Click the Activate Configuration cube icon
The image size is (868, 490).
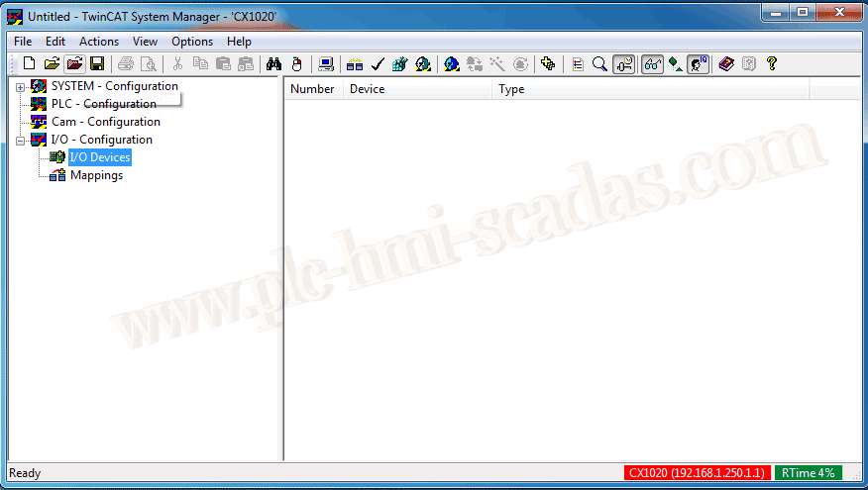pos(399,64)
